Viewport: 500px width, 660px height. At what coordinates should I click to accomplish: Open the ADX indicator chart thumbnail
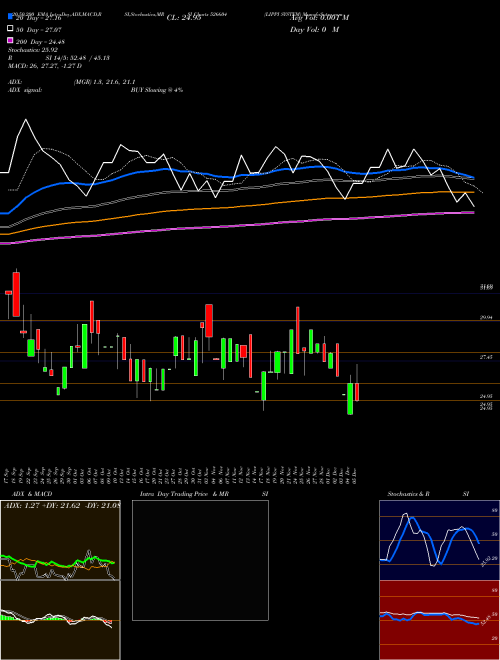click(60, 540)
